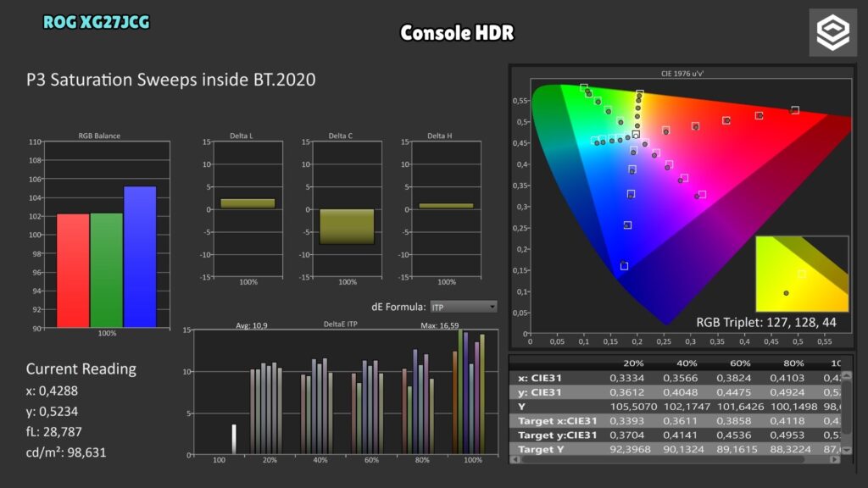Click the table's horizontal scrollbar left arrow
Image resolution: width=868 pixels, height=488 pixels.
click(x=515, y=459)
